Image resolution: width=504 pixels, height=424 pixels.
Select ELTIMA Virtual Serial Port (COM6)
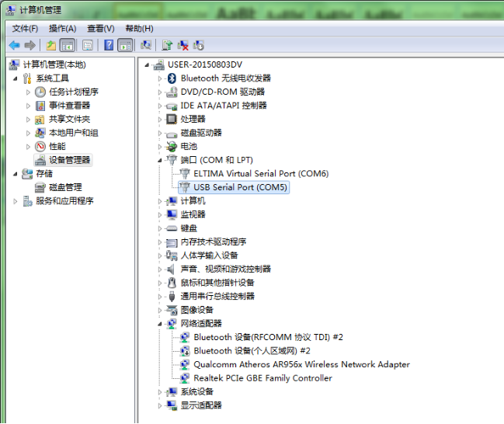click(x=260, y=174)
